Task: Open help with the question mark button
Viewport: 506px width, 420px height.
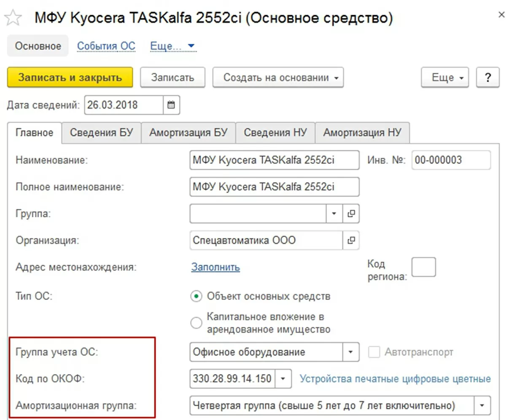Action: click(x=488, y=78)
